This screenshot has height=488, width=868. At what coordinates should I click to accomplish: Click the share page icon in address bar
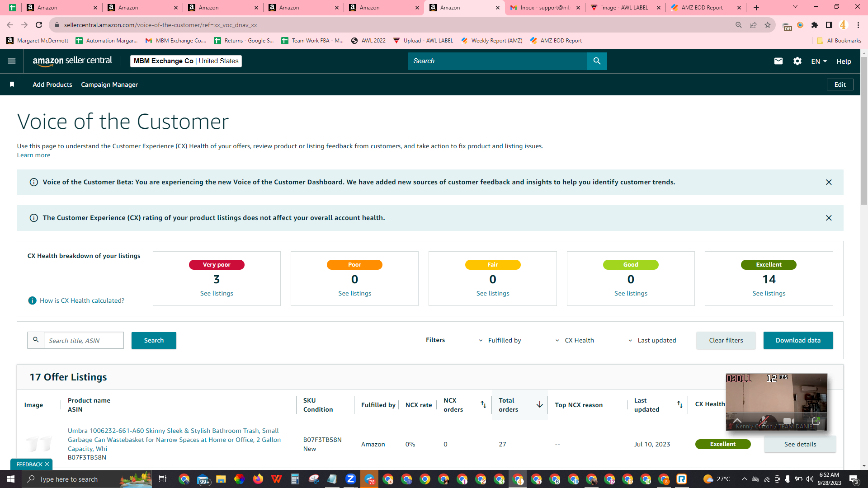753,25
